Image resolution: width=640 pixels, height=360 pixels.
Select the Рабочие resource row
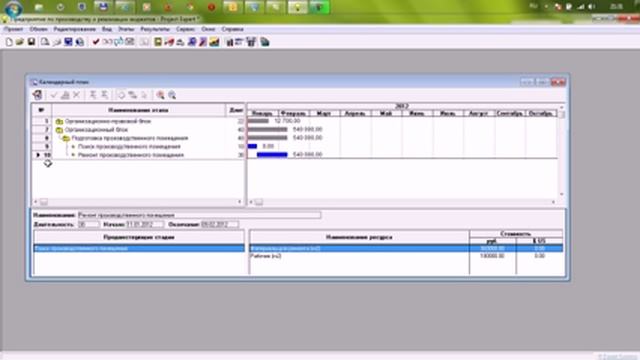(406, 256)
